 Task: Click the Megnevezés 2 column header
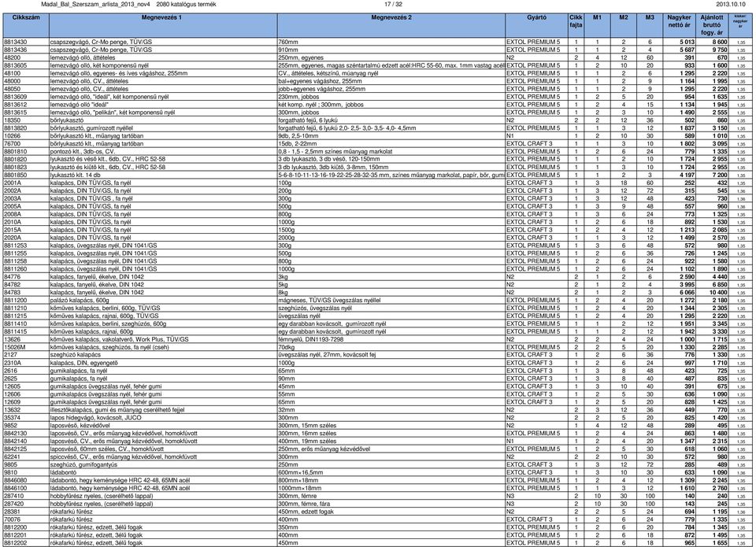[x=391, y=25]
